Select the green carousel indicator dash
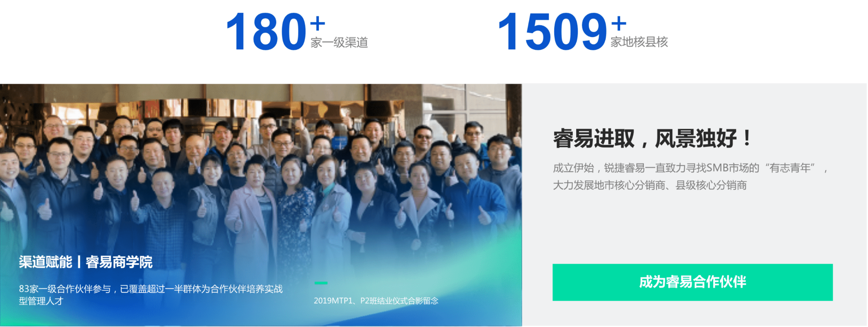 [x=321, y=283]
